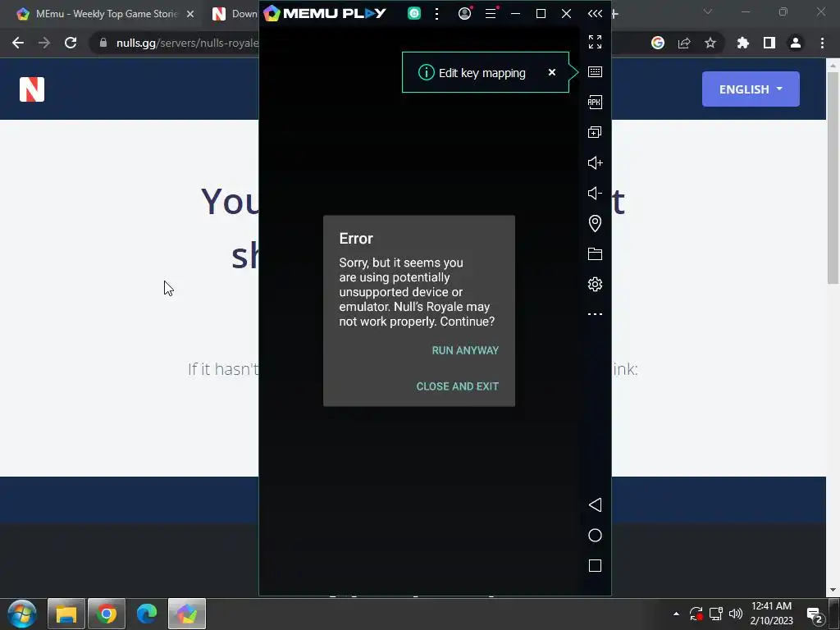Open Chrome profile avatar
The height and width of the screenshot is (630, 840).
click(x=796, y=43)
